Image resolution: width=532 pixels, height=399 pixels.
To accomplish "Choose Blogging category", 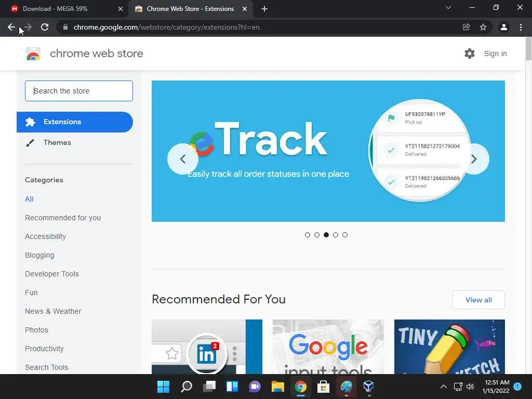I will click(x=39, y=255).
